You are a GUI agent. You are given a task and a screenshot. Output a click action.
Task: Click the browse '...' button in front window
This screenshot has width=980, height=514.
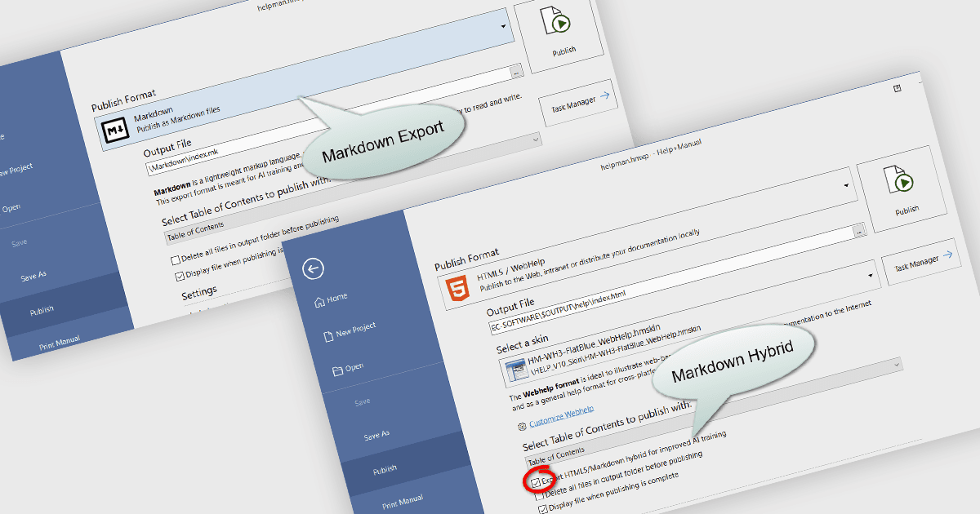[859, 232]
